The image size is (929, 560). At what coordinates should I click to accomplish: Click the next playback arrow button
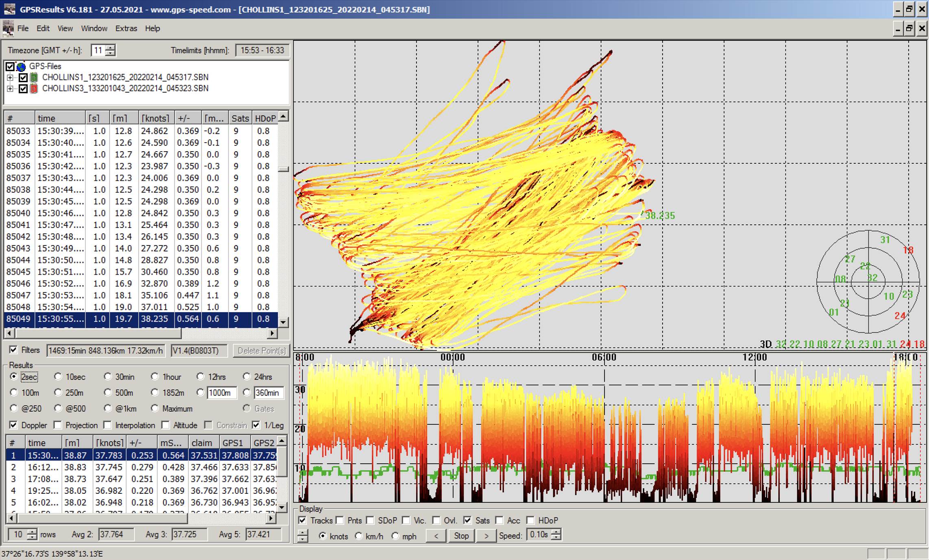[486, 536]
